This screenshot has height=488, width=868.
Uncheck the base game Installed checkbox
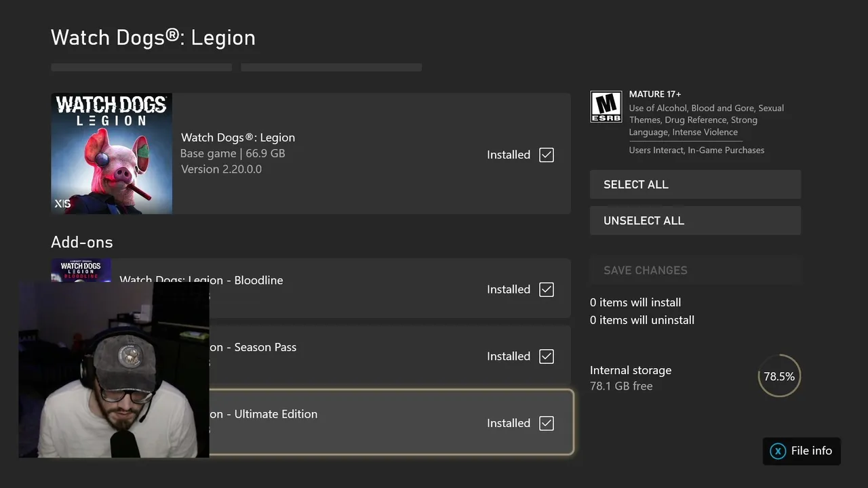pyautogui.click(x=547, y=155)
